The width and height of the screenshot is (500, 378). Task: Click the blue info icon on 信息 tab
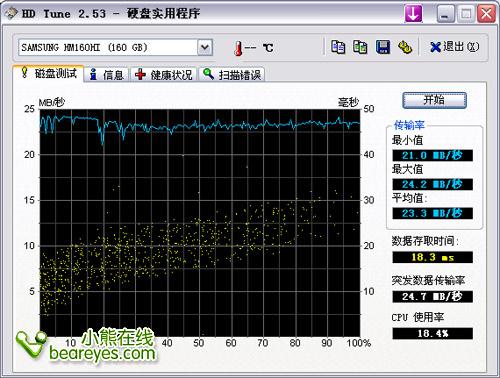coord(93,75)
